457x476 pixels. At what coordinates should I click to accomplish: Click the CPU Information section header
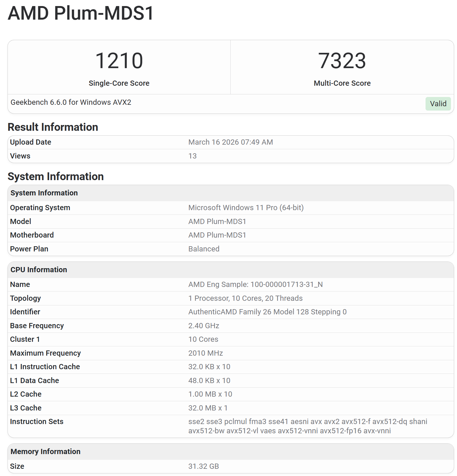(39, 270)
